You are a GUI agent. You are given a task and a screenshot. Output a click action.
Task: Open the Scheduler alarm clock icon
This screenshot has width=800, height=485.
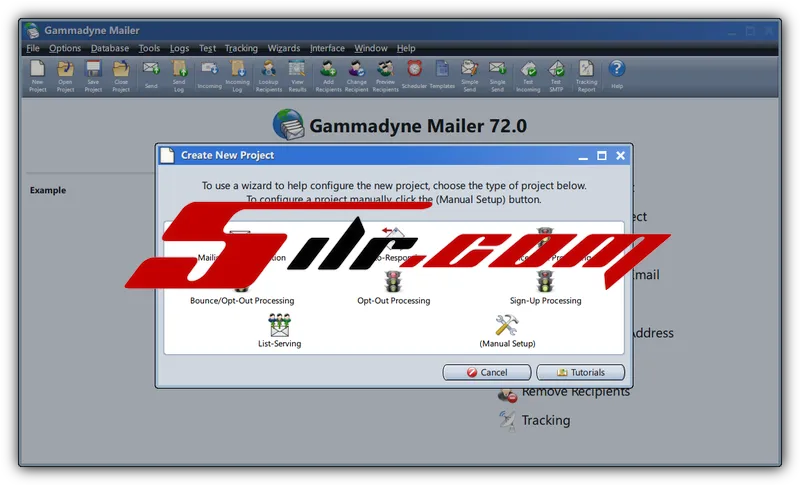point(414,68)
